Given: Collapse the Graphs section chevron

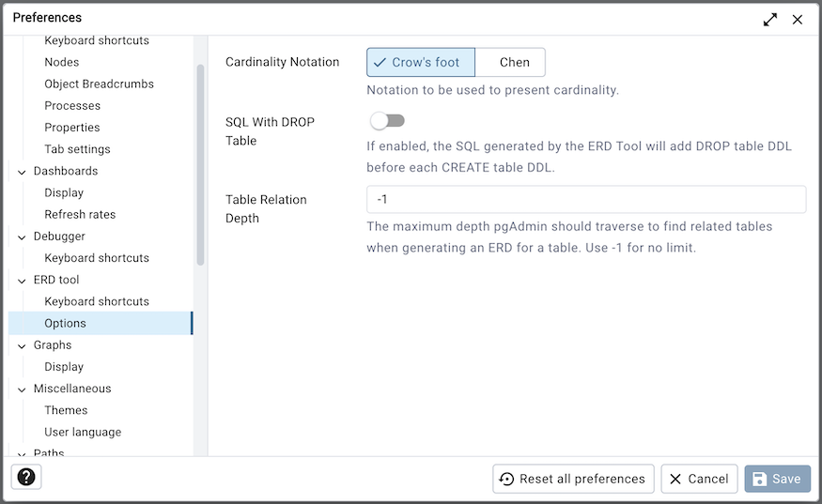Looking at the screenshot, I should pyautogui.click(x=22, y=345).
